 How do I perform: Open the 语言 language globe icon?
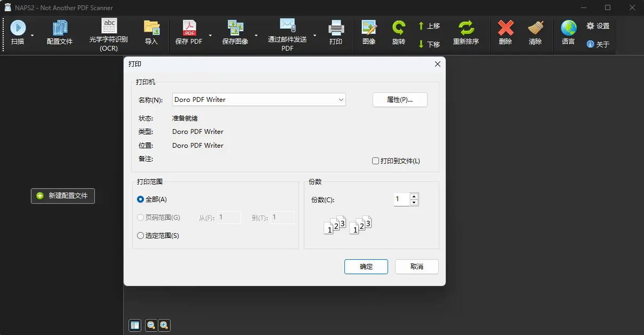coord(568,28)
